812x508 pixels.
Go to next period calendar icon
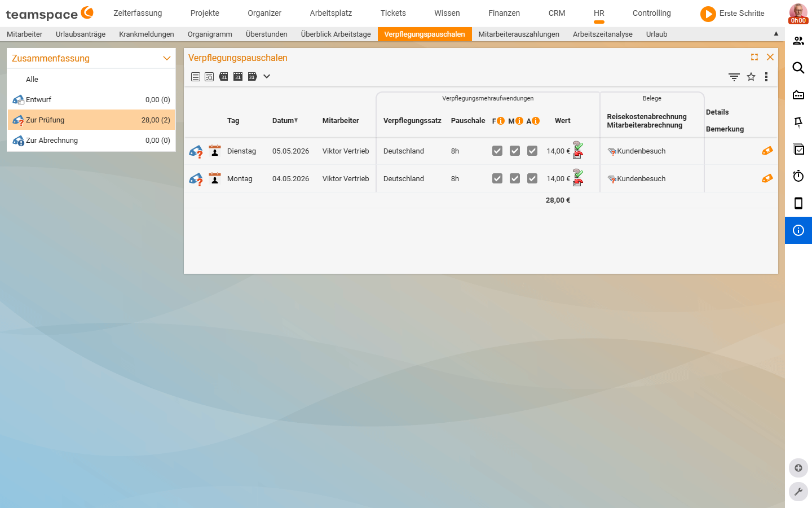[x=252, y=77]
